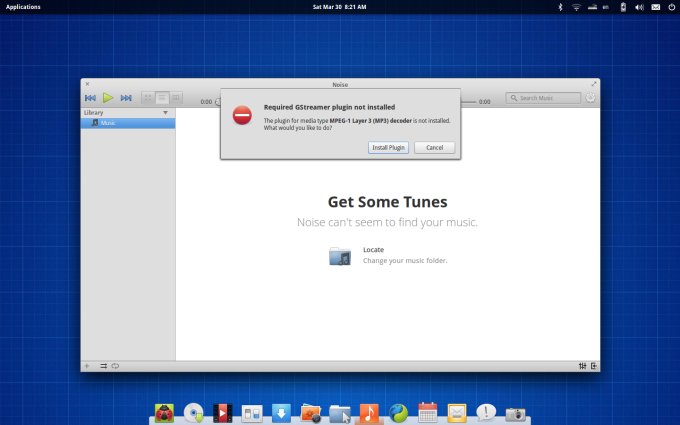Image resolution: width=680 pixels, height=425 pixels.
Task: Open the battery indicator
Action: coord(623,7)
